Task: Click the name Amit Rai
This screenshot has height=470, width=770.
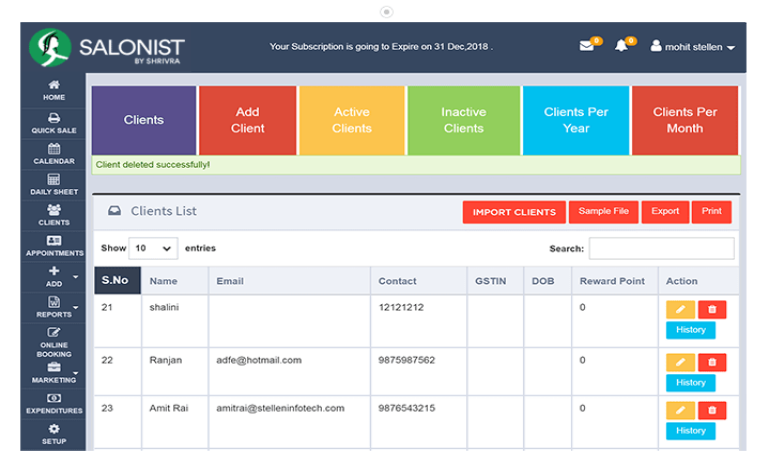Action: 168,408
